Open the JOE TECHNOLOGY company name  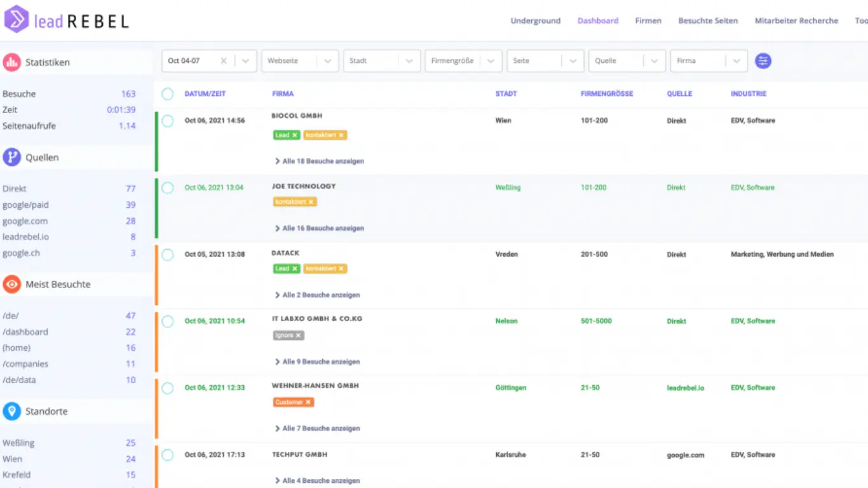tap(304, 186)
